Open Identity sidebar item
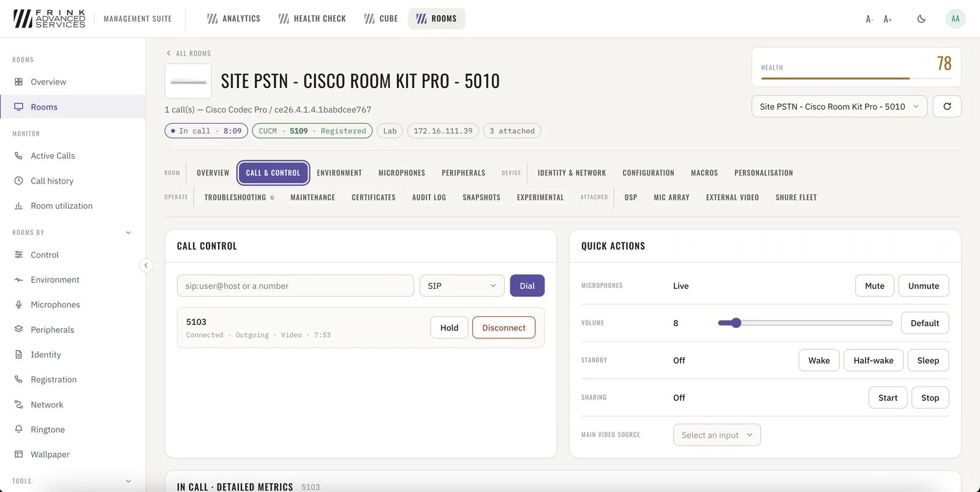Image resolution: width=980 pixels, height=492 pixels. (x=72, y=355)
